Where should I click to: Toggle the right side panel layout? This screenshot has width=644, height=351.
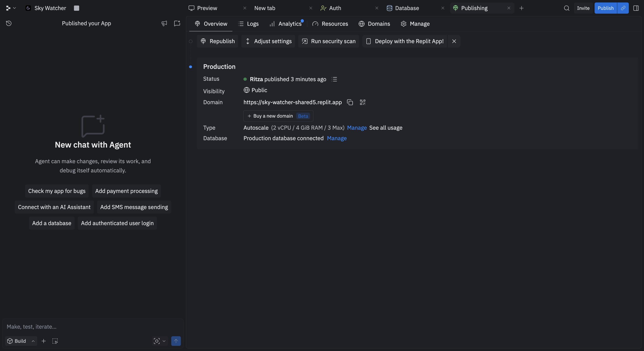tap(636, 8)
